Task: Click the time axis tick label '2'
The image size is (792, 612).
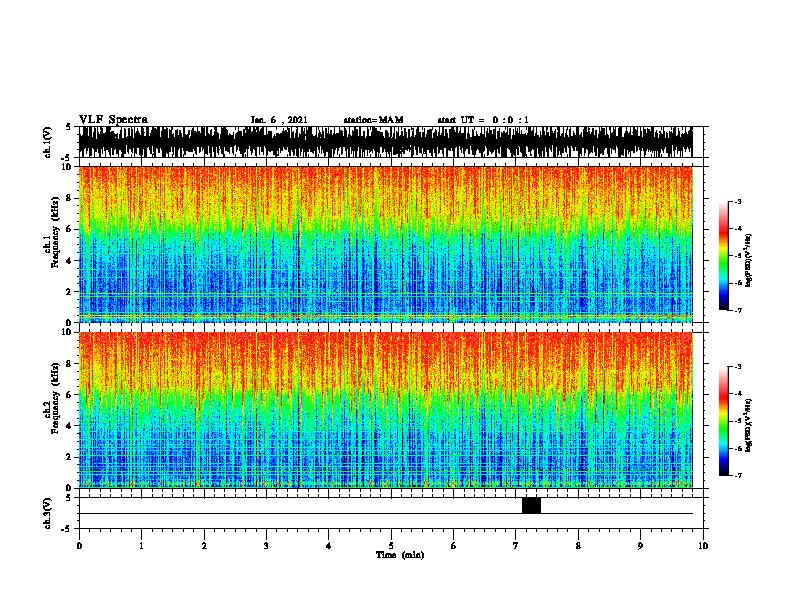Action: tap(204, 545)
